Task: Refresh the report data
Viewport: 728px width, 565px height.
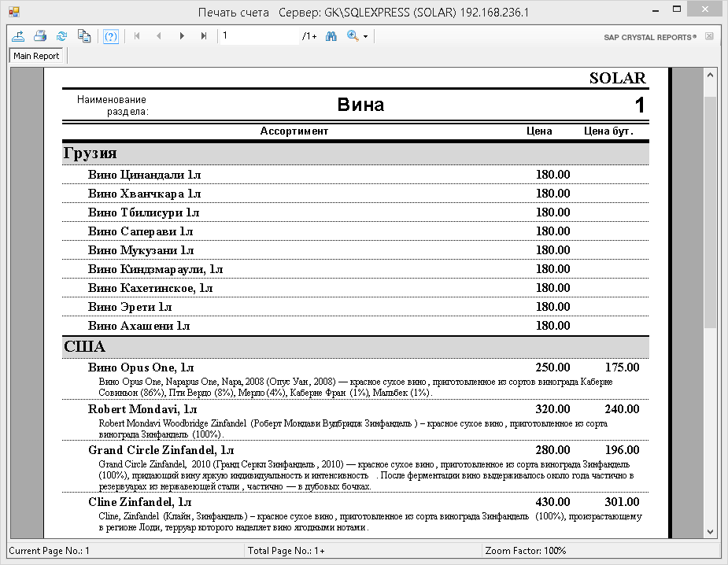Action: click(x=61, y=35)
